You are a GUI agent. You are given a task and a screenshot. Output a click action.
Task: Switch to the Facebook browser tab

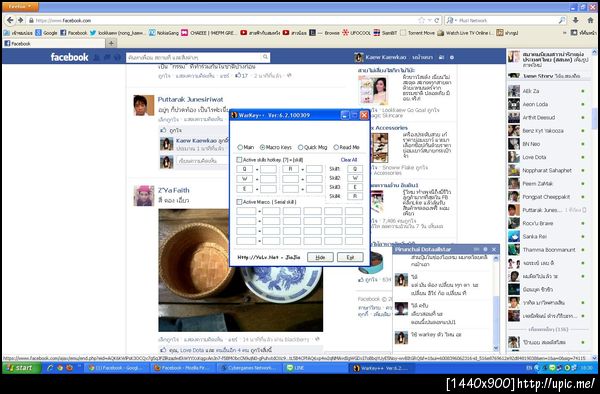click(54, 43)
